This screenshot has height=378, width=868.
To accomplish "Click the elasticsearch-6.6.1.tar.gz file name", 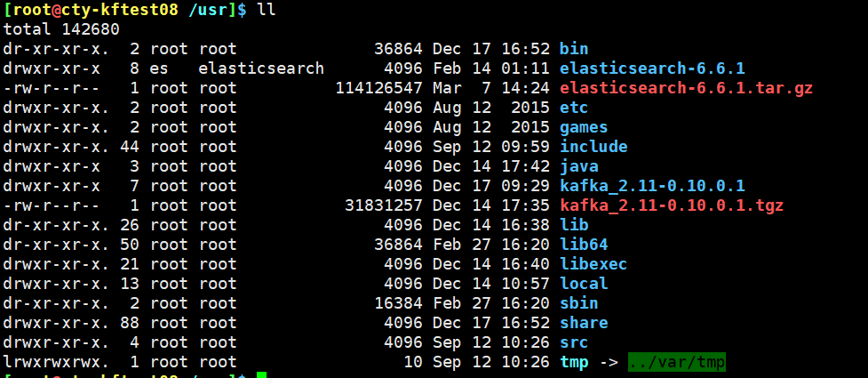I will click(686, 87).
